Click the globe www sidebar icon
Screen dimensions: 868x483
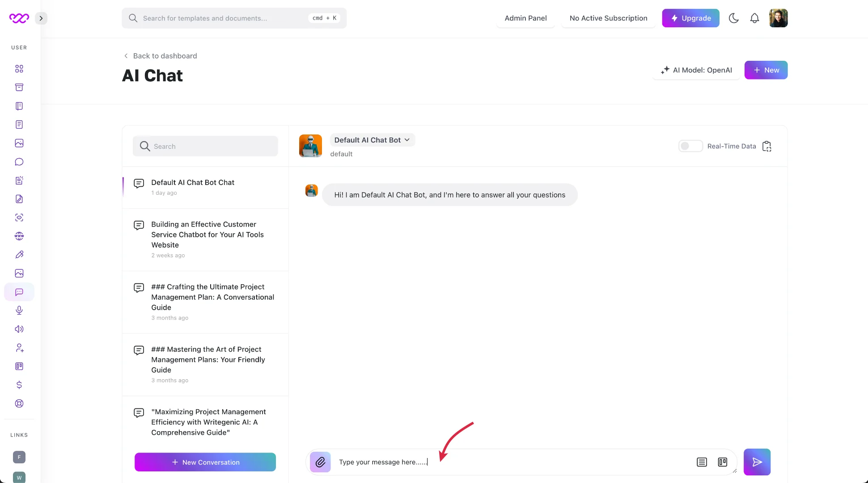[x=19, y=236]
